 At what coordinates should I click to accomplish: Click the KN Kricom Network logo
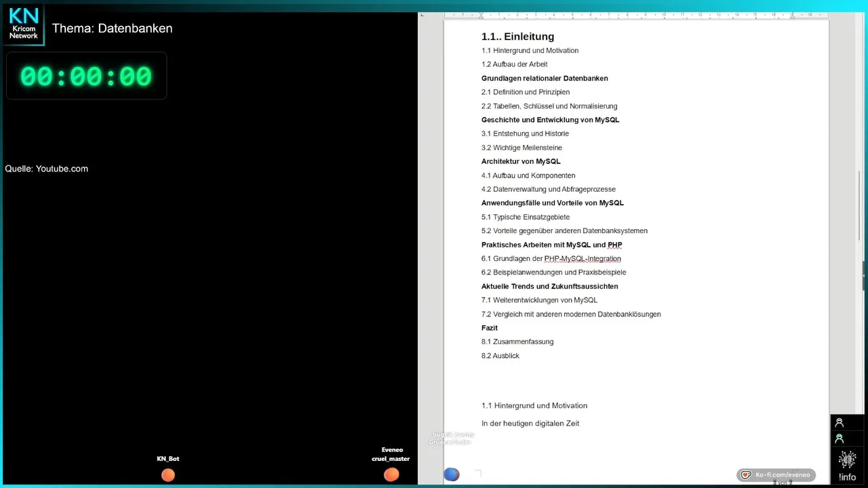point(24,25)
